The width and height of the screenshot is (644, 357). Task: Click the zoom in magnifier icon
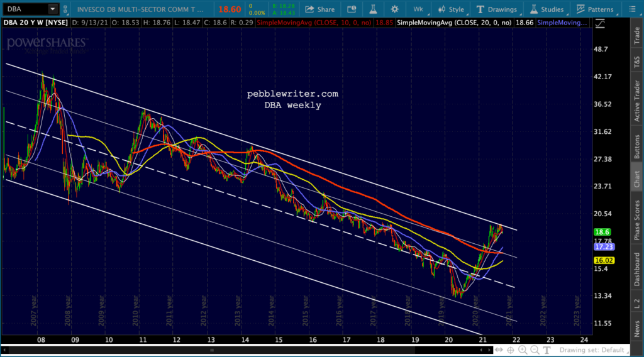tap(523, 350)
